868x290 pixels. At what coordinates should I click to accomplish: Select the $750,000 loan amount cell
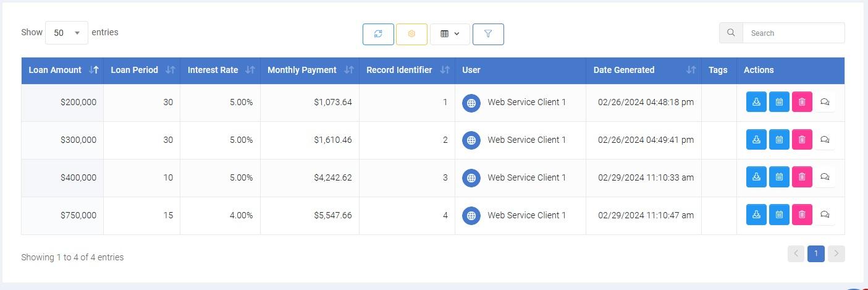[62, 216]
